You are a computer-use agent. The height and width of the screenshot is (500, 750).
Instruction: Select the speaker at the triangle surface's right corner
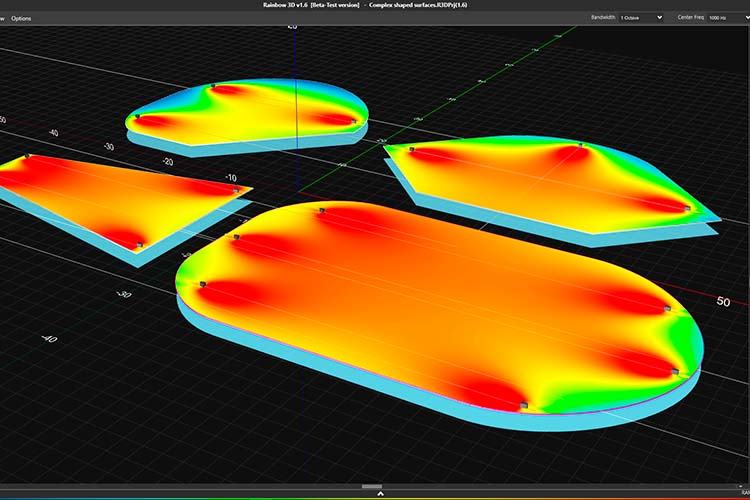pos(236,190)
